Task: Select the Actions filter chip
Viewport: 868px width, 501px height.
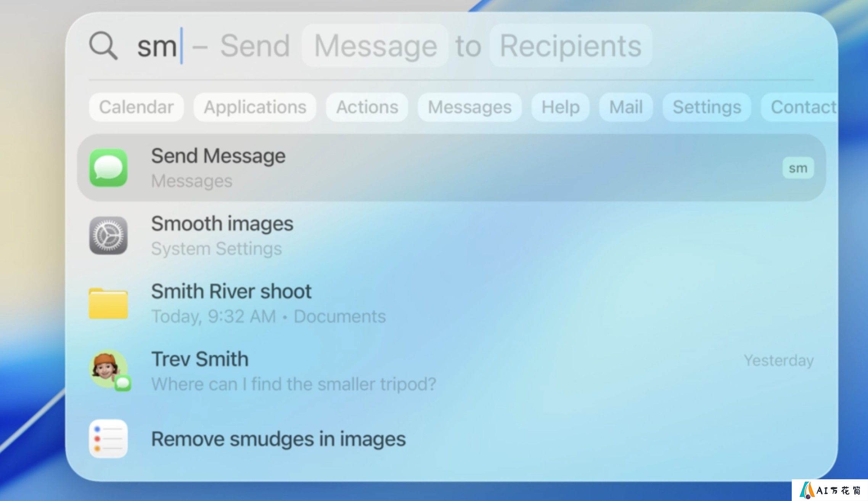Action: coord(367,107)
